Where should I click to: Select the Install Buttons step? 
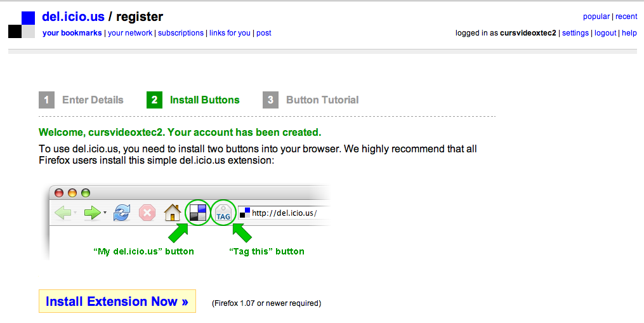tap(193, 100)
